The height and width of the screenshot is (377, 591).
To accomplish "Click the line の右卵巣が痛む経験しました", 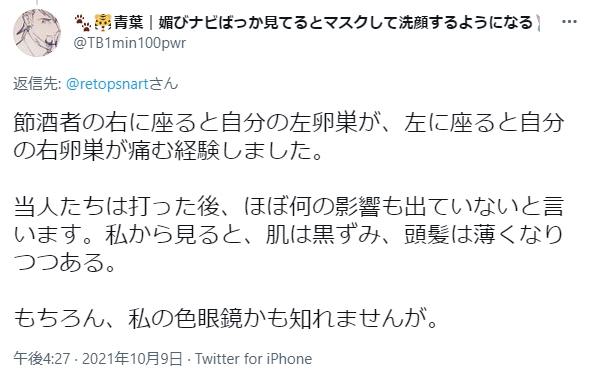I will click(x=168, y=151).
